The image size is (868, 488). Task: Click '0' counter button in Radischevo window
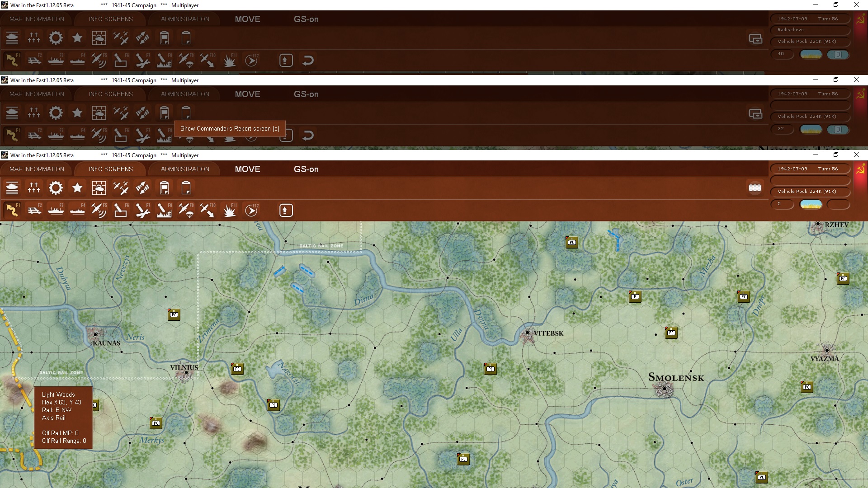pos(838,54)
